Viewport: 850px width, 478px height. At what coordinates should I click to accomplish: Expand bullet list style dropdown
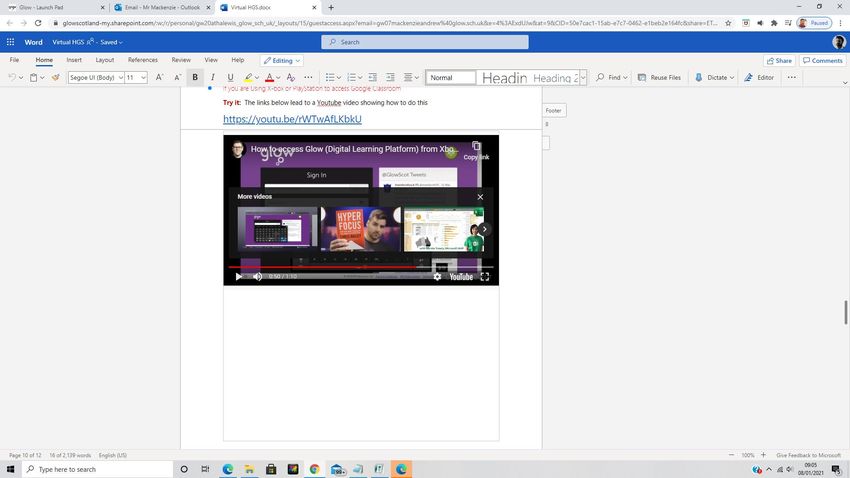pos(339,77)
